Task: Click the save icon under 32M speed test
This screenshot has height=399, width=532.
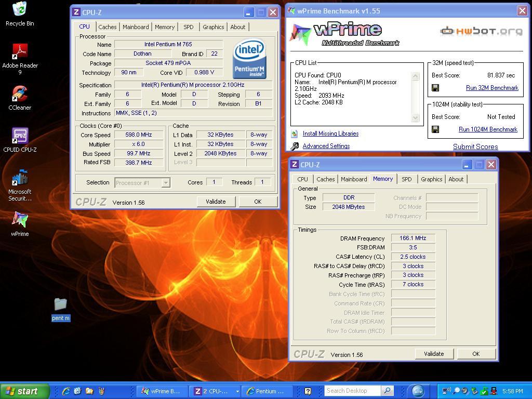Action: pos(435,88)
